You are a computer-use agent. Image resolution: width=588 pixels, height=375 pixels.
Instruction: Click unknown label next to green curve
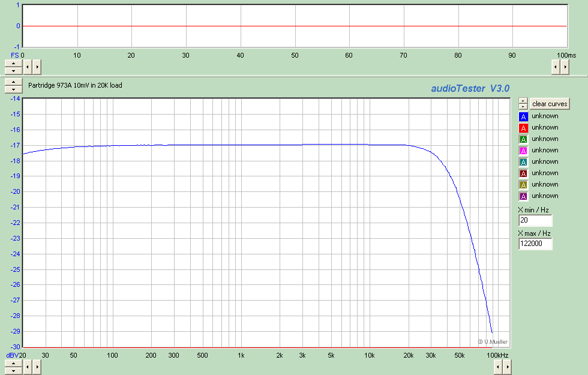[x=545, y=139]
